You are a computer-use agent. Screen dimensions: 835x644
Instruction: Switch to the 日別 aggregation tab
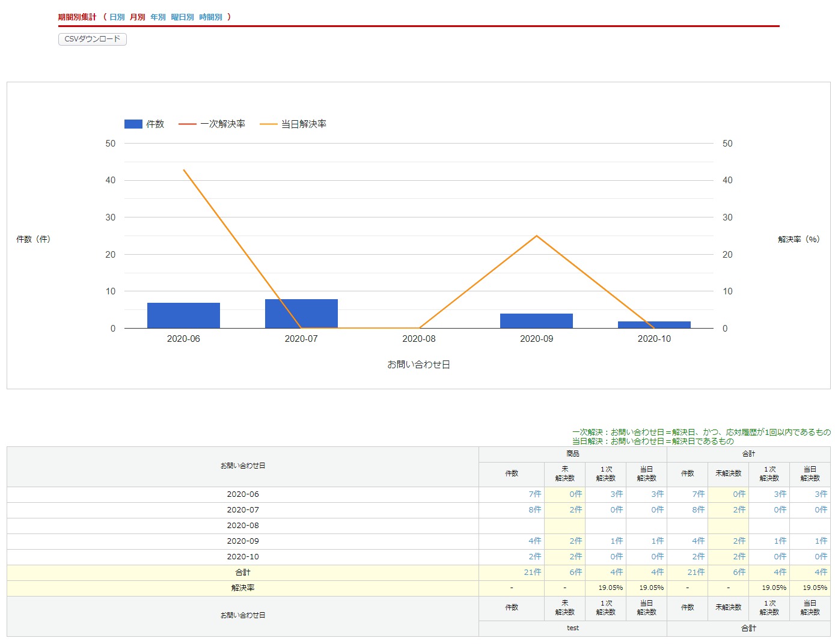pyautogui.click(x=117, y=17)
